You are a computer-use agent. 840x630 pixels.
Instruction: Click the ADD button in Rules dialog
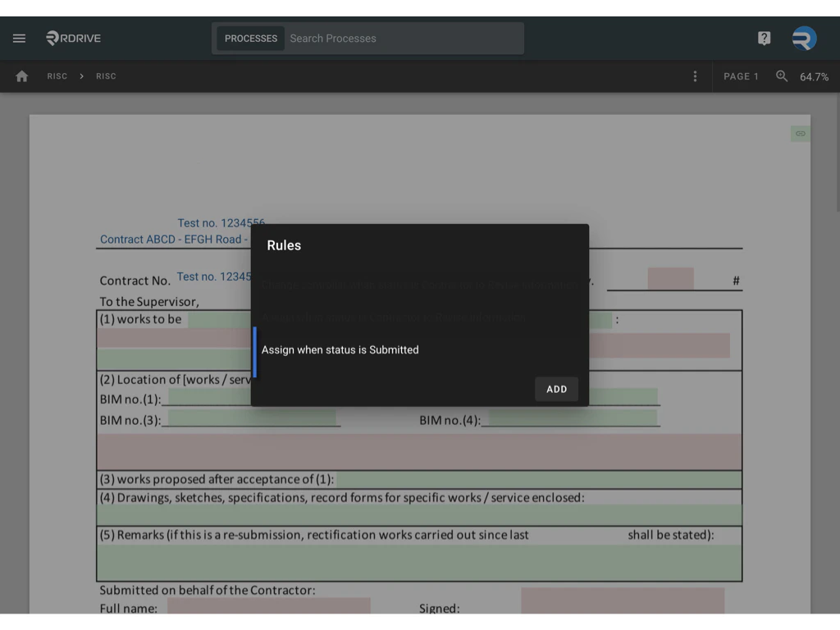pos(556,389)
